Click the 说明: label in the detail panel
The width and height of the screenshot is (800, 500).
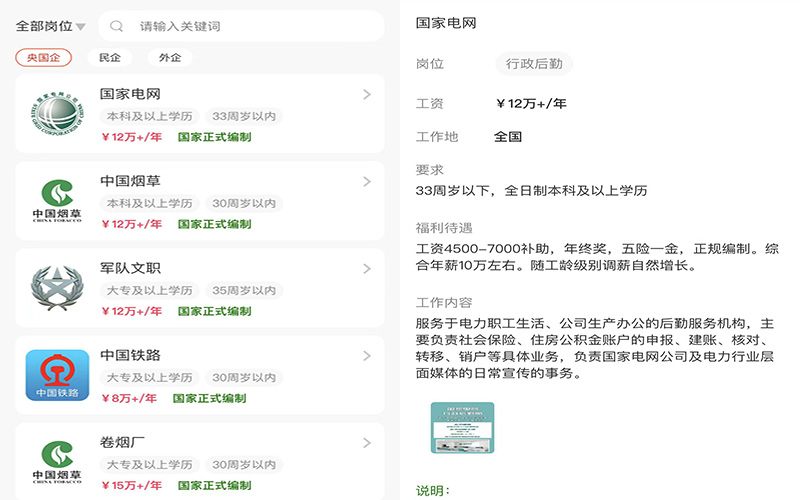[x=433, y=490]
